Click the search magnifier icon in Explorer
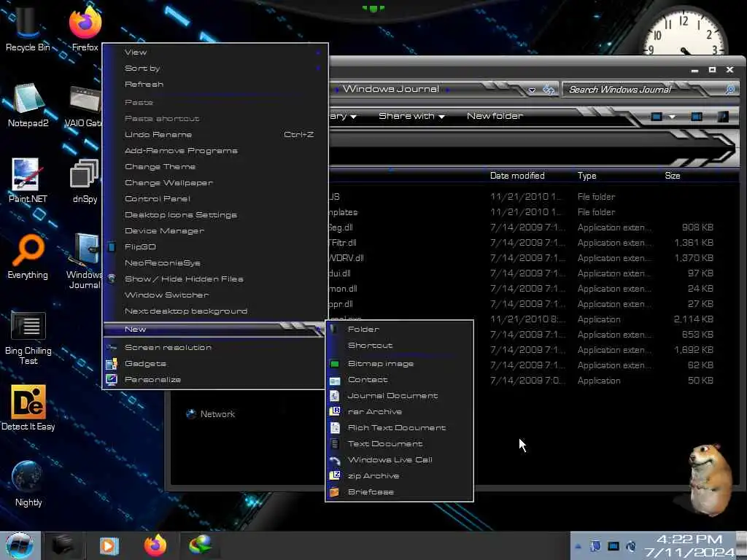 point(729,89)
